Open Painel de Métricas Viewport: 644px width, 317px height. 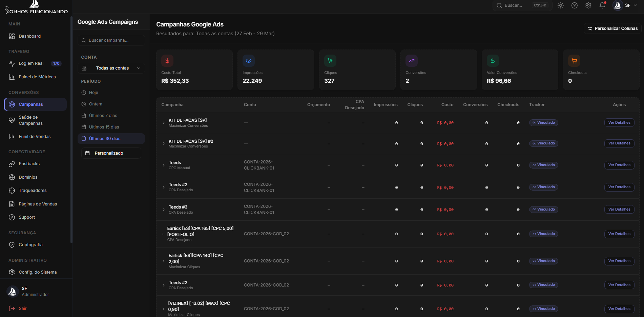pyautogui.click(x=35, y=77)
